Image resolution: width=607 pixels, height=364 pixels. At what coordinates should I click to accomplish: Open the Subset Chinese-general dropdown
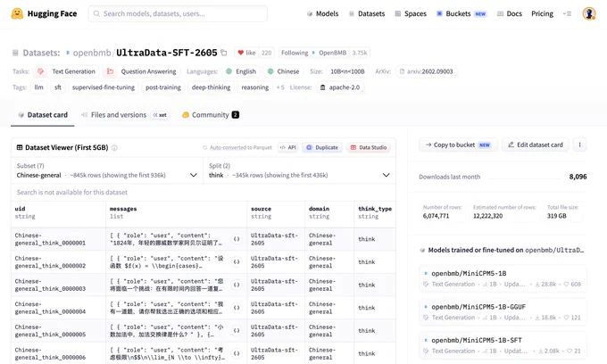pos(107,170)
